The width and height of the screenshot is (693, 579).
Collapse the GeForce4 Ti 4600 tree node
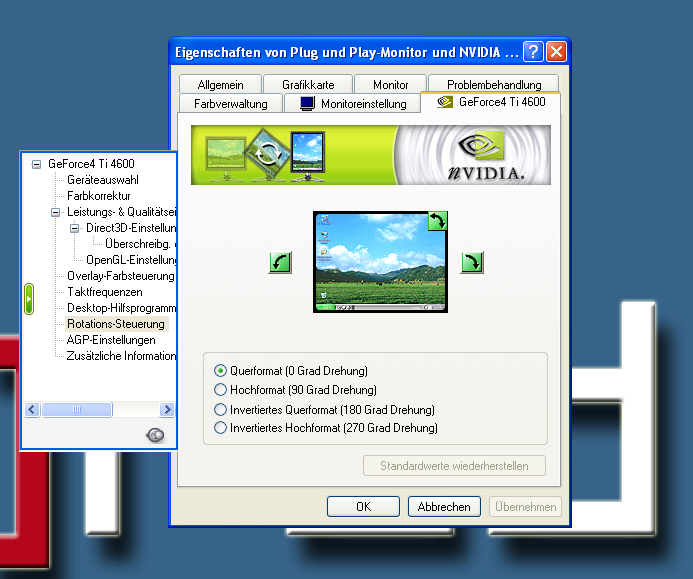tap(37, 164)
